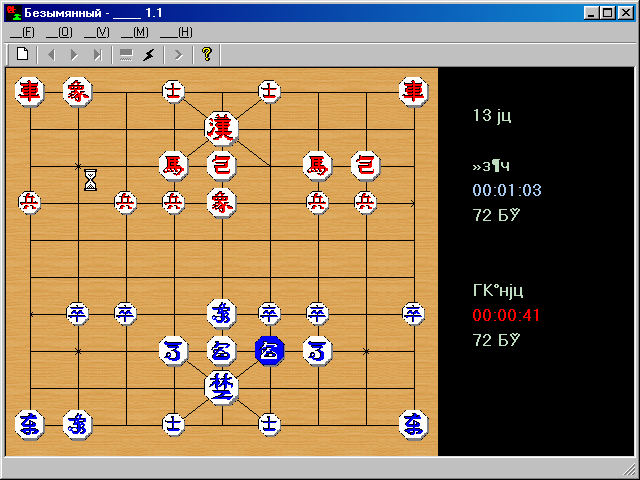Select the blue elephant in the central file
Screen dimensions: 640x480
pos(222,314)
